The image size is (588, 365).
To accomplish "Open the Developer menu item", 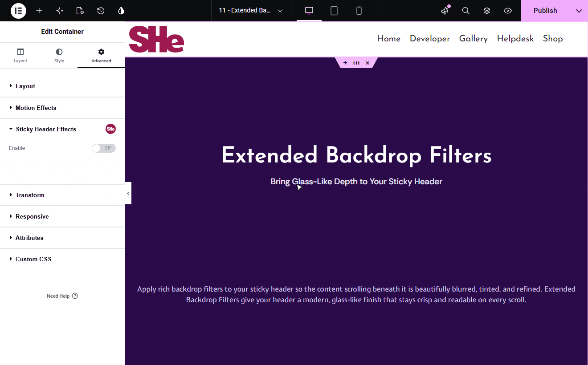I will [430, 39].
